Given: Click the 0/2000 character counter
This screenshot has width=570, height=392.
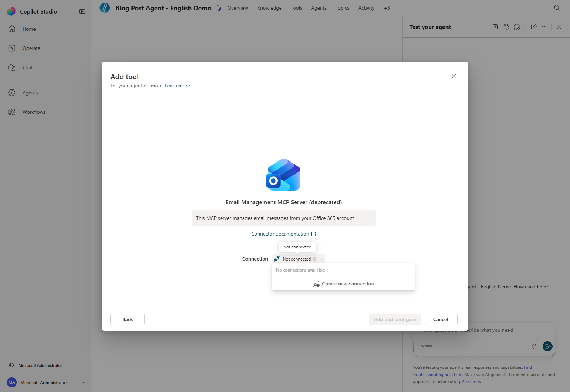Looking at the screenshot, I should click(426, 346).
